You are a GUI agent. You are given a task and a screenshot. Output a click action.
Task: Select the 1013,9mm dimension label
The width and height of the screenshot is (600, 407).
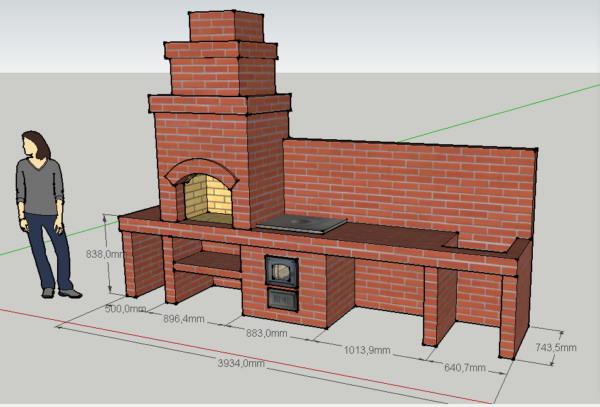367,350
